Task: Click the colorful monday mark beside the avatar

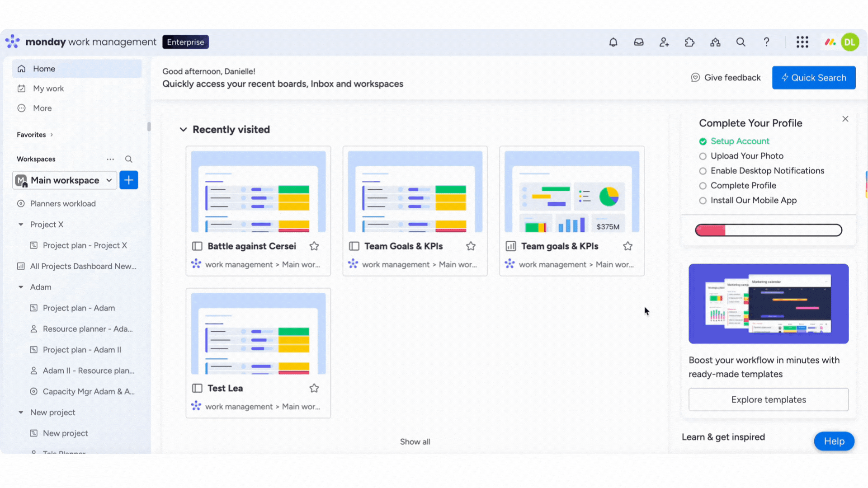Action: coord(830,42)
